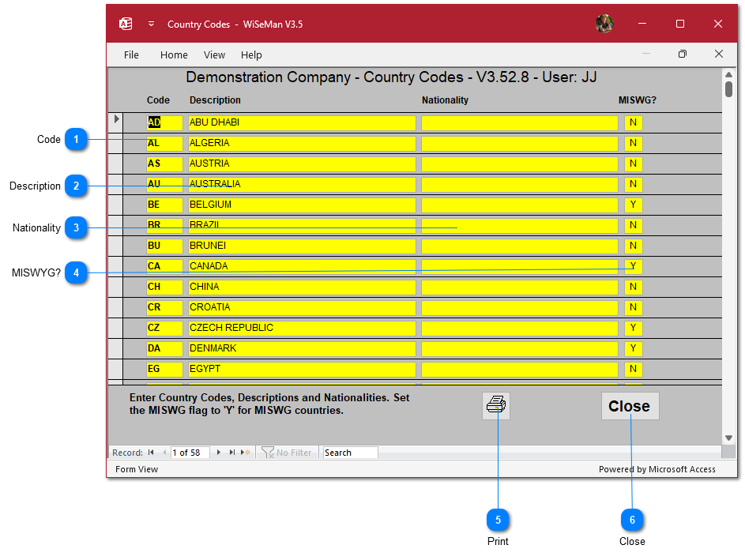The image size is (745, 560).
Task: Click the Nationality field for ALGERIA
Action: click(519, 144)
